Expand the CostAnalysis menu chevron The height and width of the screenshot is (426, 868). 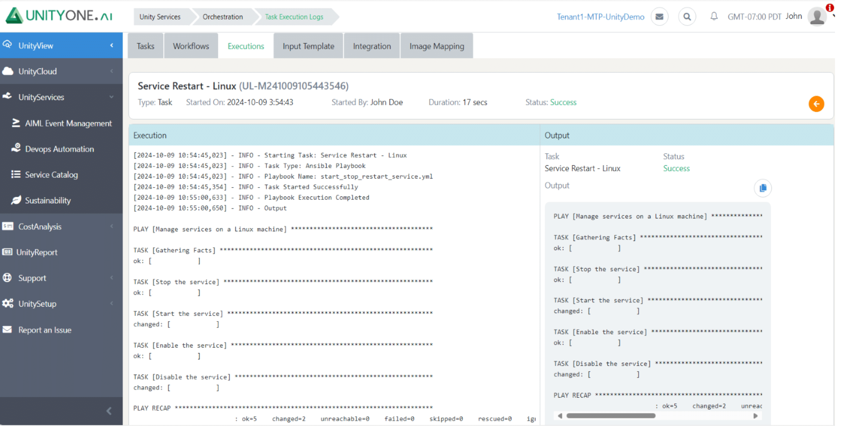point(111,226)
